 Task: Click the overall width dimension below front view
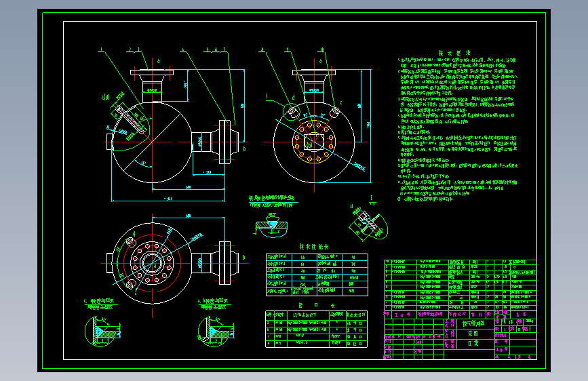(x=168, y=199)
